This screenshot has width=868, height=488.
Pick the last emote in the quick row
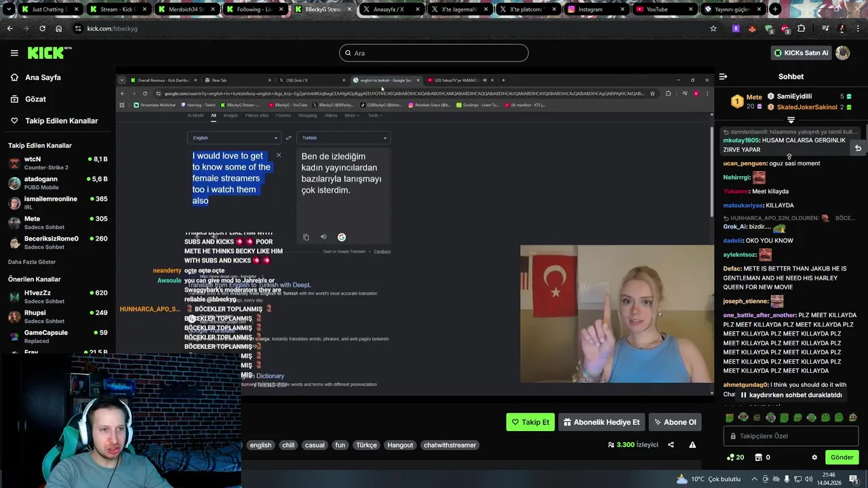853,418
